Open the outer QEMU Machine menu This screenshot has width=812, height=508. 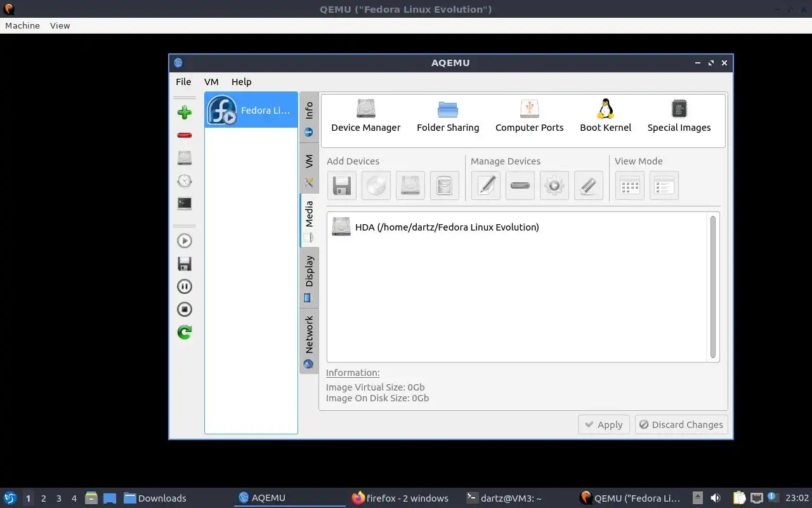click(22, 25)
